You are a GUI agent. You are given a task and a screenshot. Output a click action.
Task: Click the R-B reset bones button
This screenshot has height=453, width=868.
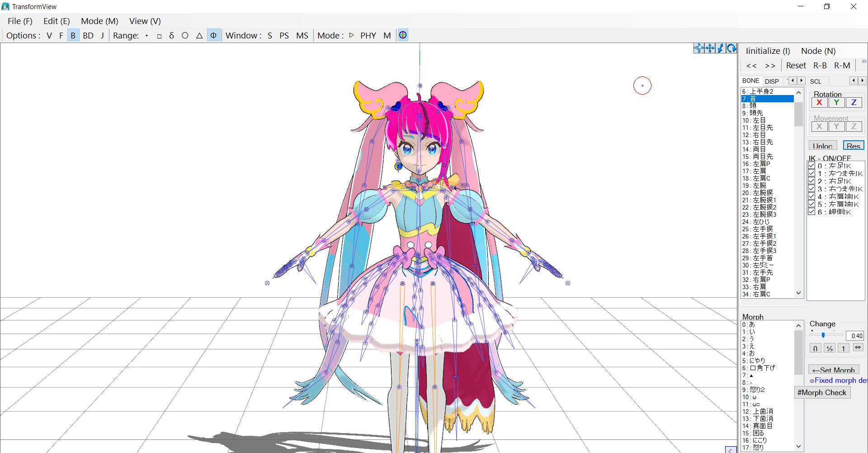[820, 66]
